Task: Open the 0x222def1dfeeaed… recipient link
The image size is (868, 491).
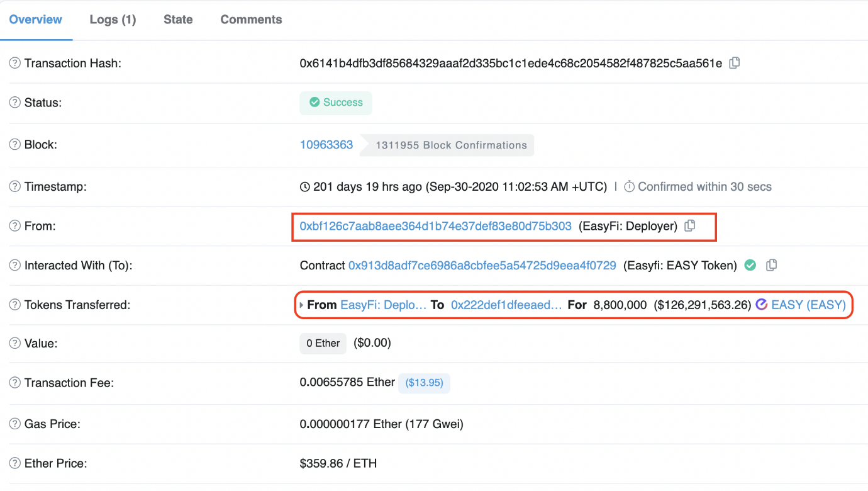Action: [x=507, y=305]
